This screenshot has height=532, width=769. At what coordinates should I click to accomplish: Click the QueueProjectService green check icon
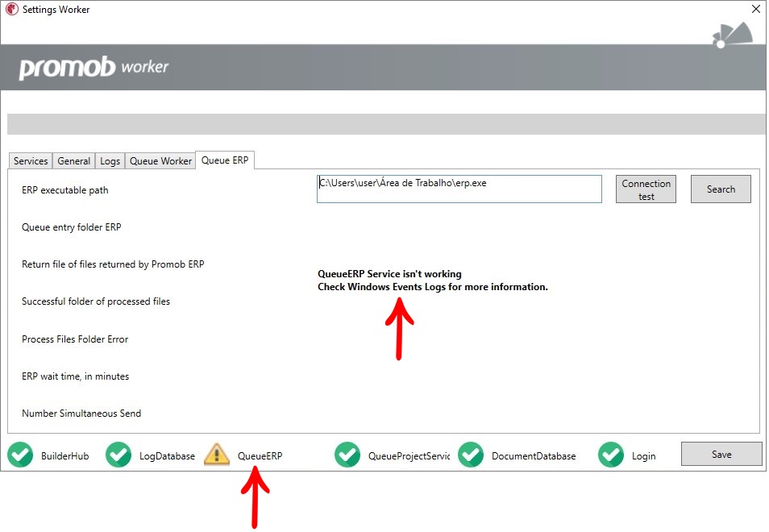click(347, 455)
